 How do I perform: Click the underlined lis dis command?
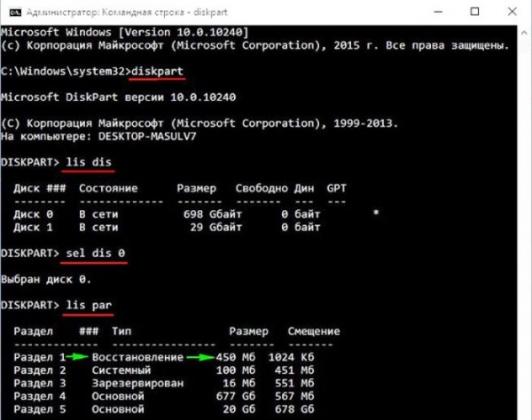point(89,162)
